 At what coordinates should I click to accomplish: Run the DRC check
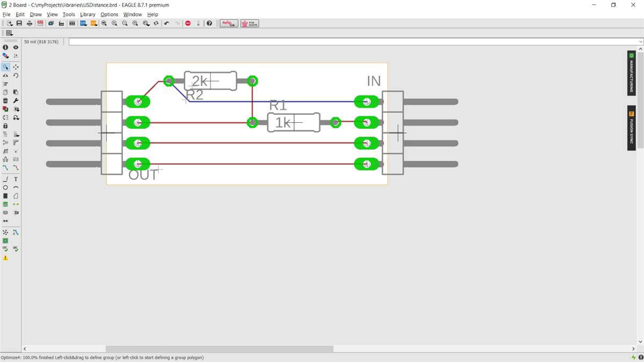click(x=16, y=249)
